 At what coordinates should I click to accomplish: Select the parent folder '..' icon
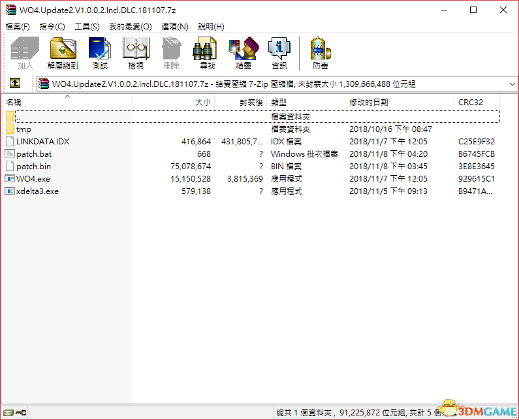click(10, 116)
